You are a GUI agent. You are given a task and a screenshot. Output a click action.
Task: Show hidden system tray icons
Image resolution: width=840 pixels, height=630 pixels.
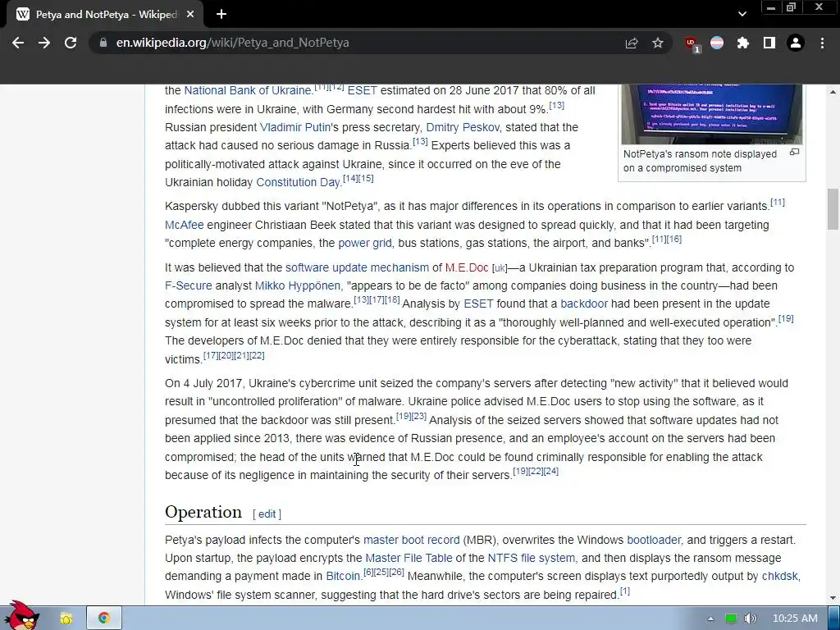[x=710, y=619]
